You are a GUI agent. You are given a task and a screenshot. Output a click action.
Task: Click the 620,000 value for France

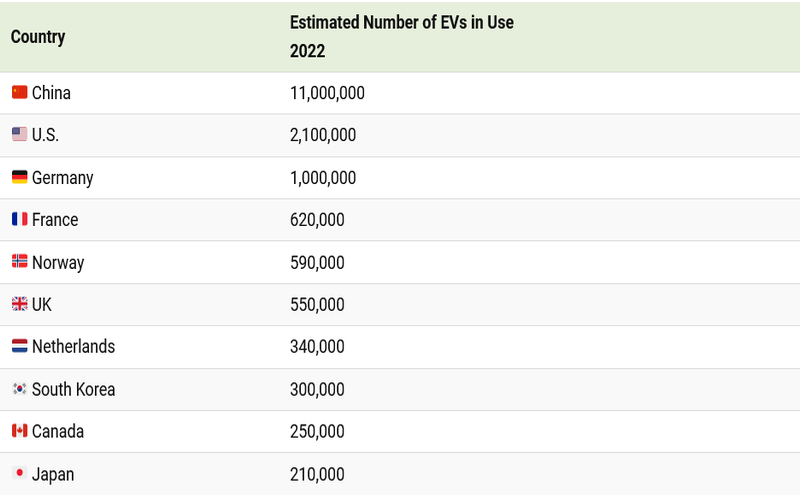pos(317,220)
